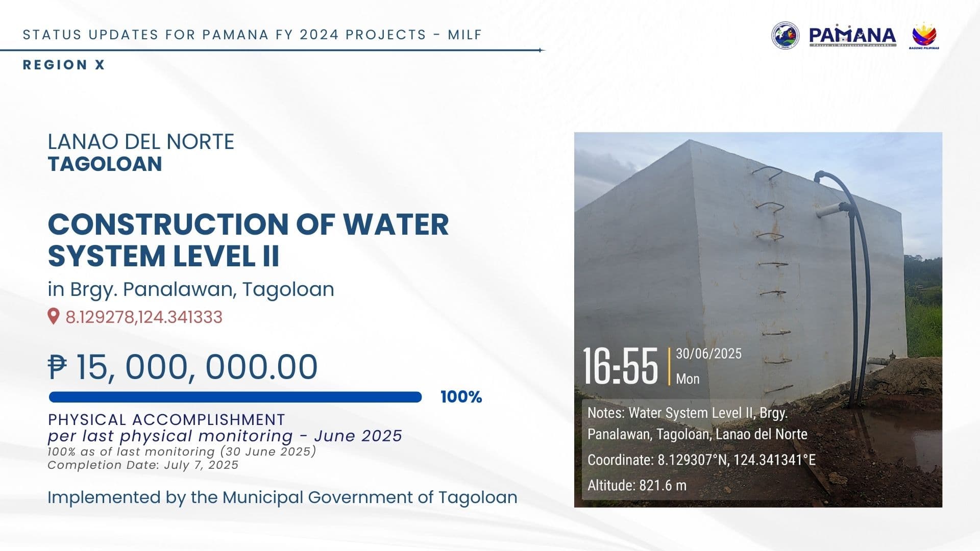Click the 30/06/2025 date on the photo
The width and height of the screenshot is (980, 551).
click(708, 354)
